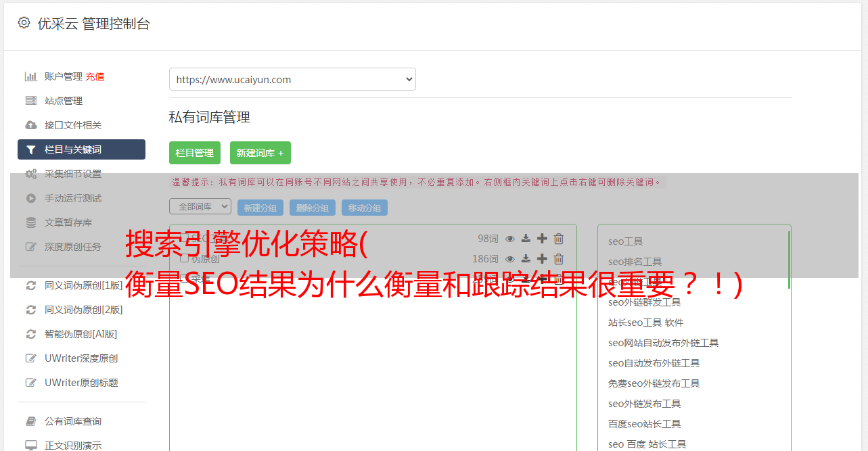
Task: Open 账户管理 via its bar chart icon
Action: click(31, 76)
